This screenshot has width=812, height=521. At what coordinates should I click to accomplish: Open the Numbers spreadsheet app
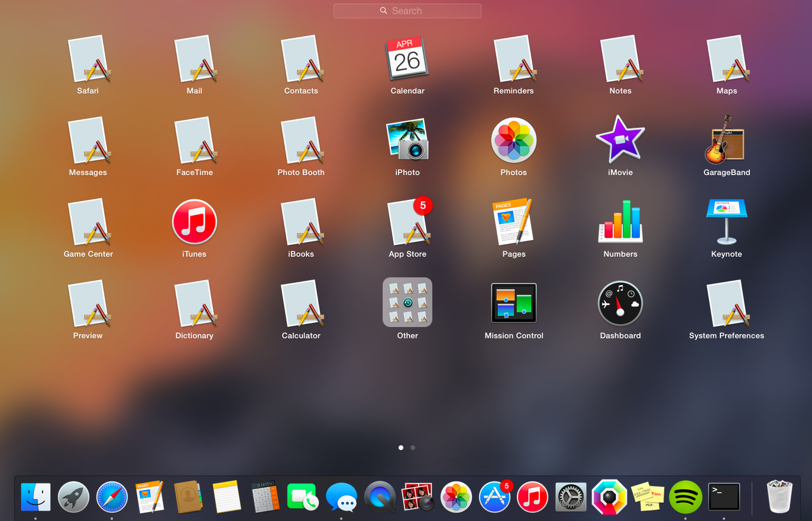click(x=620, y=222)
